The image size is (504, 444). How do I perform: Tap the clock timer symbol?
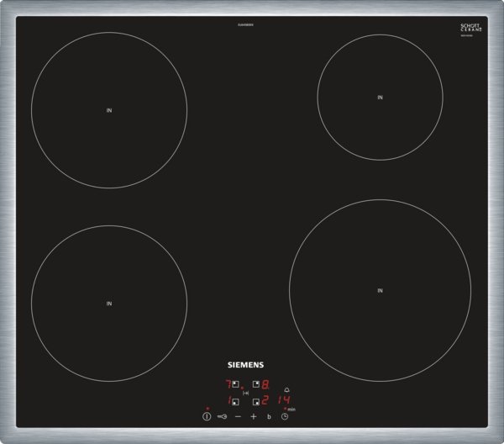285,416
